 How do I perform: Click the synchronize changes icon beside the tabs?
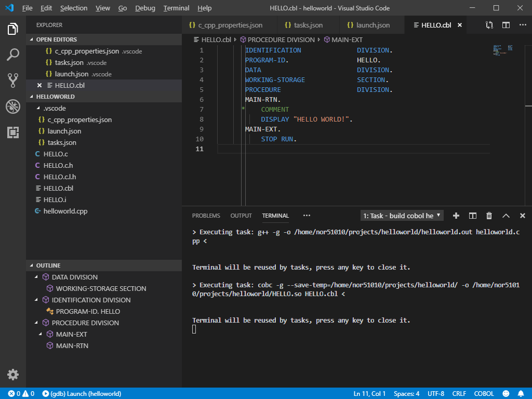(489, 24)
